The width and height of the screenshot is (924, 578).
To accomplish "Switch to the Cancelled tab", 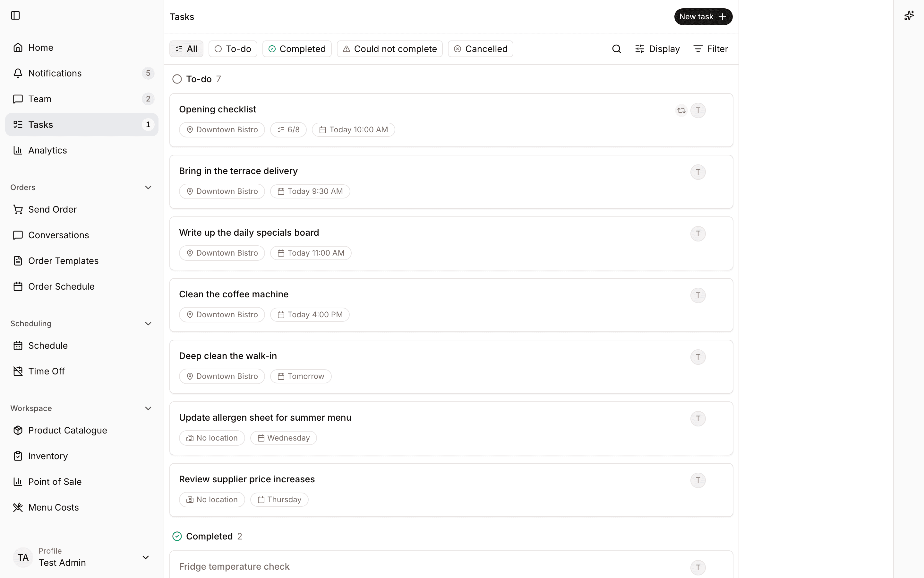I will tap(480, 49).
